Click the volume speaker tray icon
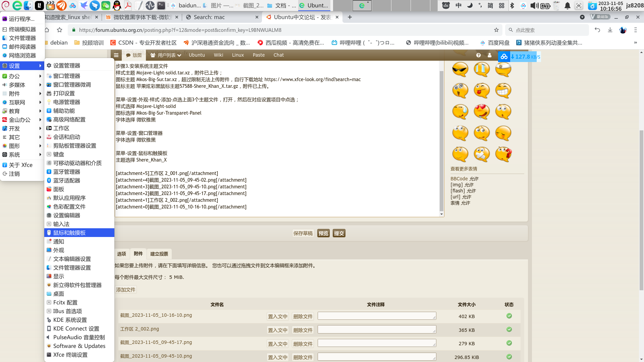 [534, 5]
